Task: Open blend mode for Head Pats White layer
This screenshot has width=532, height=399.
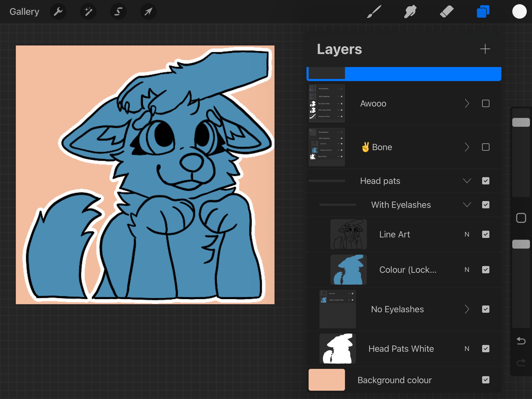Action: [x=467, y=349]
